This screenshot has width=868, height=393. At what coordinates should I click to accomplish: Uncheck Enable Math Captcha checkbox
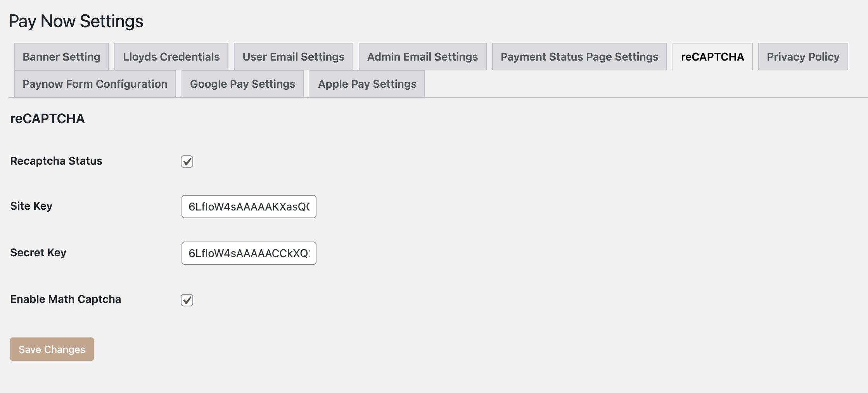[187, 300]
